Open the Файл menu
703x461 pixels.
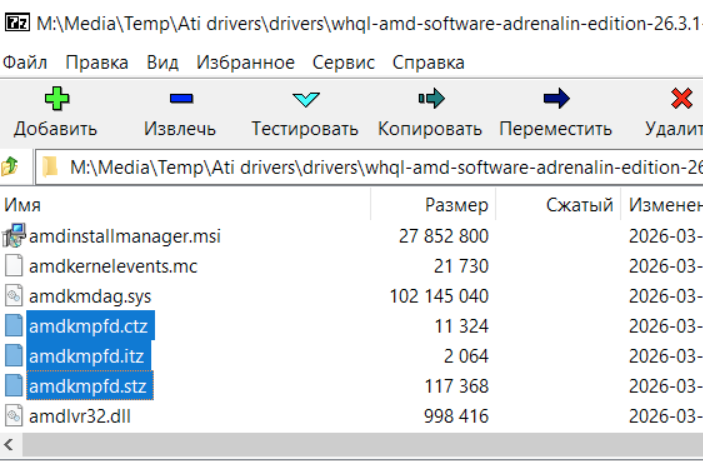click(x=25, y=62)
